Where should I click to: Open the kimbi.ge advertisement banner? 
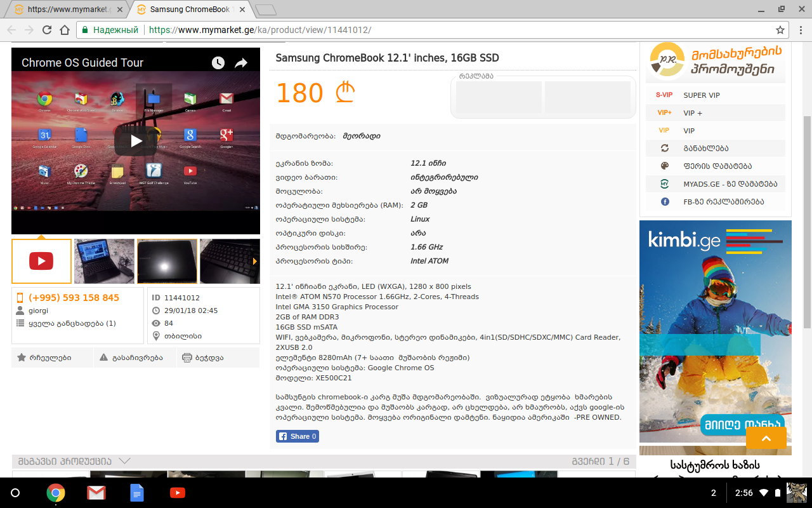pos(716,331)
